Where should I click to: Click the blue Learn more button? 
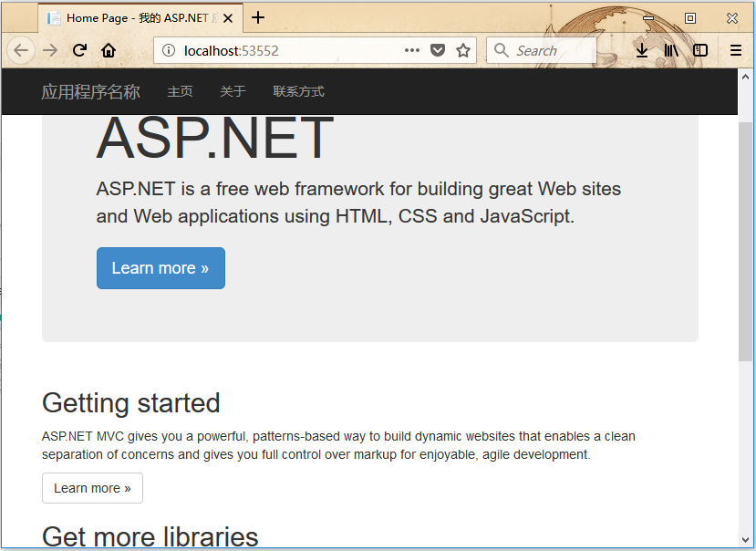click(x=161, y=268)
